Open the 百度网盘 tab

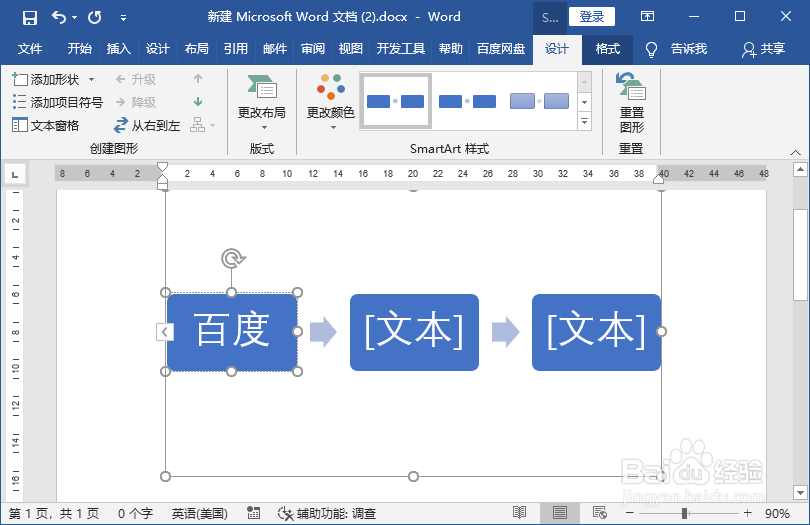(501, 49)
